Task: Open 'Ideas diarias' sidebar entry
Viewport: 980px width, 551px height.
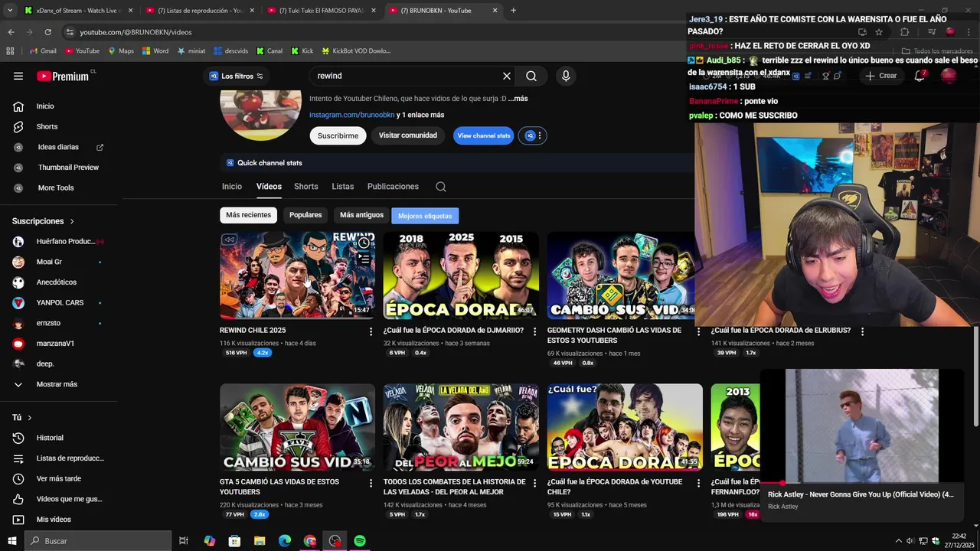Action: (x=58, y=147)
